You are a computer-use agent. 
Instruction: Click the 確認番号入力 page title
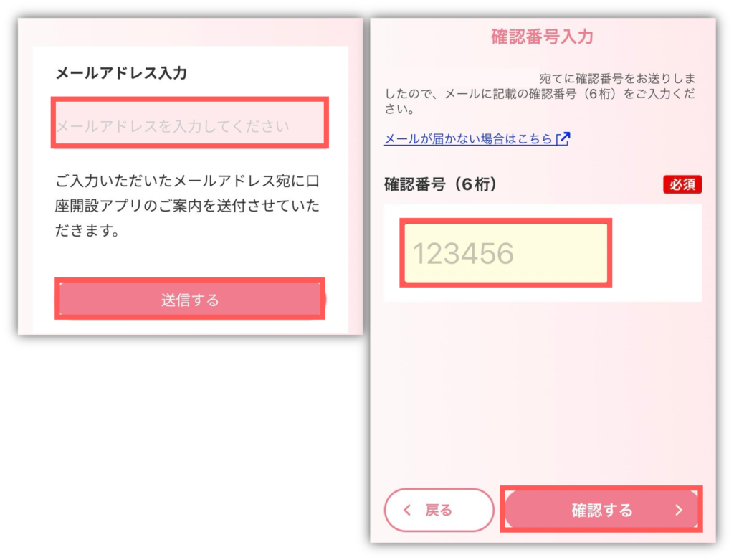[x=542, y=37]
